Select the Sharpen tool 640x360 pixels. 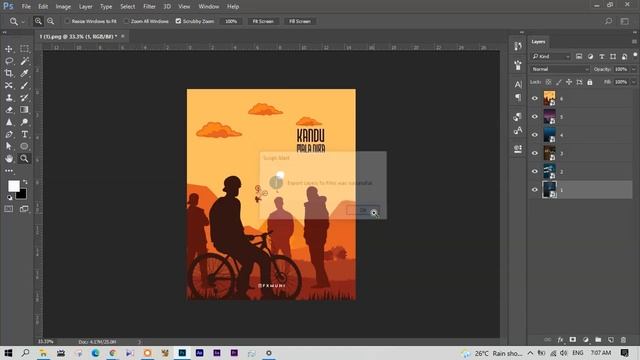(9, 122)
